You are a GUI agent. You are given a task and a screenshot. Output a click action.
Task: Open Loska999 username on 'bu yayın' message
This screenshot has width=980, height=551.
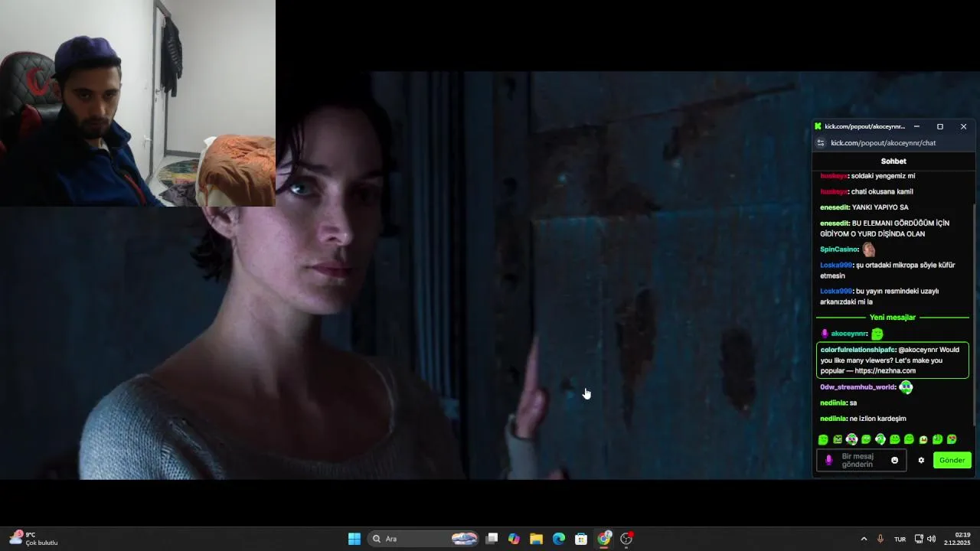point(836,291)
